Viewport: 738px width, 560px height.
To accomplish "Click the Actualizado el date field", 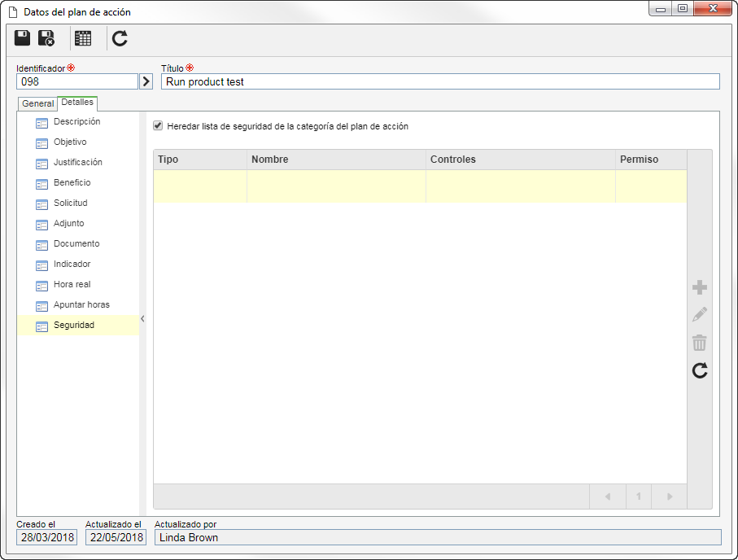I will click(116, 537).
